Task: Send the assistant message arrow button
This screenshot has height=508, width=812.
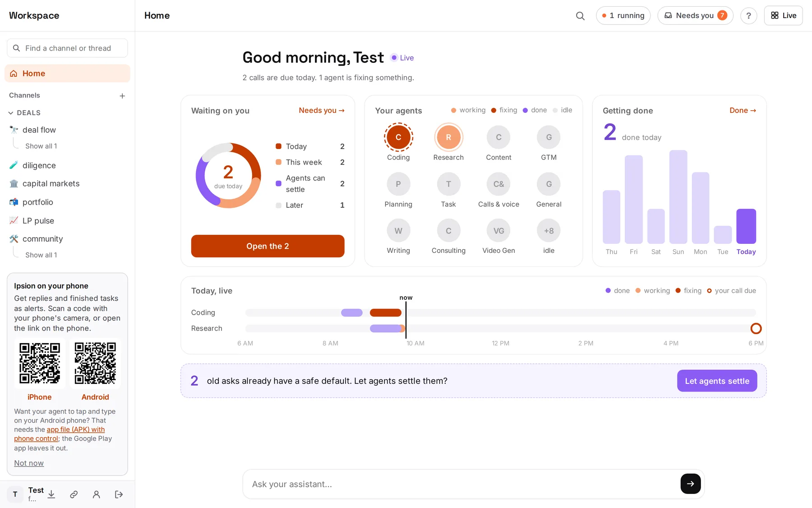Action: [x=690, y=484]
